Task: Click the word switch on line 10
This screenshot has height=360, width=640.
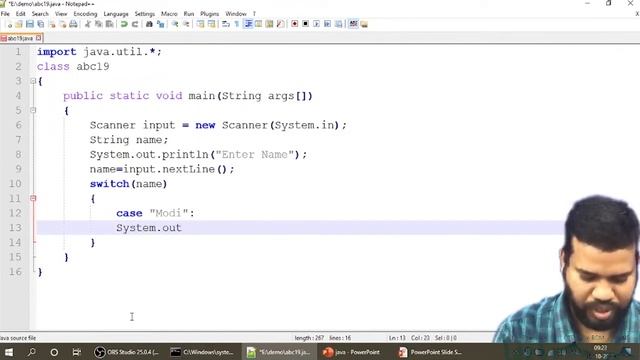Action: click(x=109, y=184)
